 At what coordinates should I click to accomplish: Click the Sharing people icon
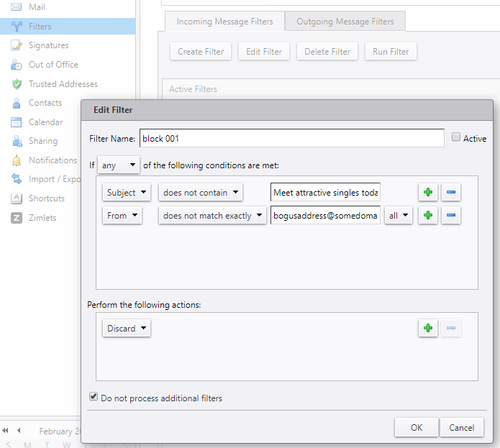click(x=17, y=141)
